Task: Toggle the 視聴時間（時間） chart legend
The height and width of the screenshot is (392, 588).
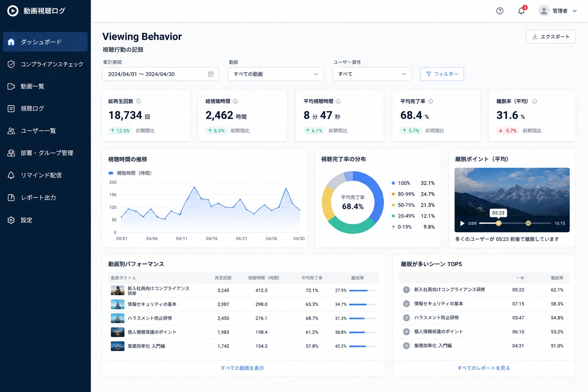Action: click(x=130, y=173)
